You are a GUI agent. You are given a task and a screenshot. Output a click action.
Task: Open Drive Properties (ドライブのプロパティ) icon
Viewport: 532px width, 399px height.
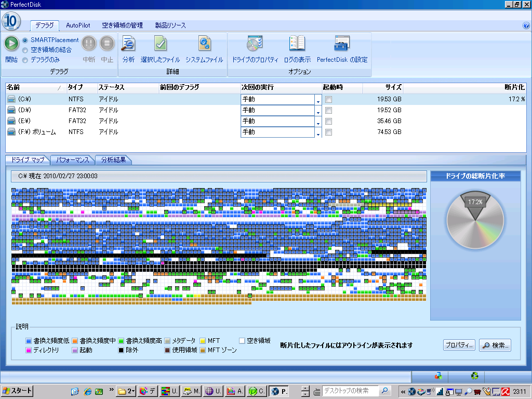click(255, 44)
